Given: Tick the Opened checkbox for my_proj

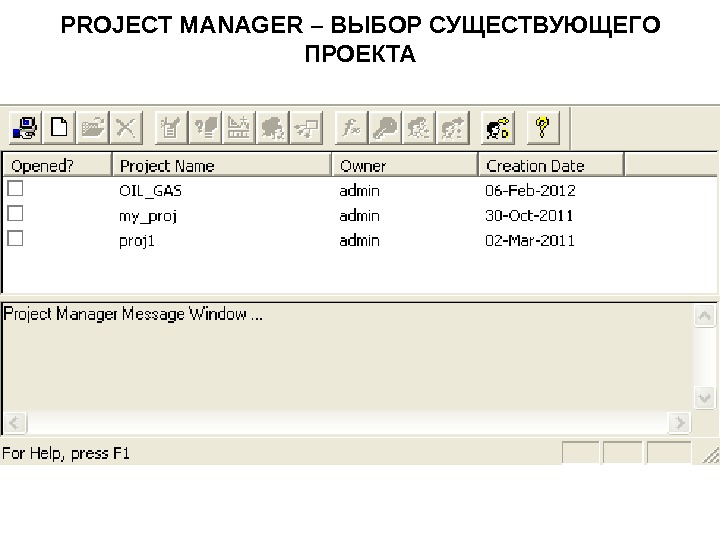Looking at the screenshot, I should coord(16,213).
